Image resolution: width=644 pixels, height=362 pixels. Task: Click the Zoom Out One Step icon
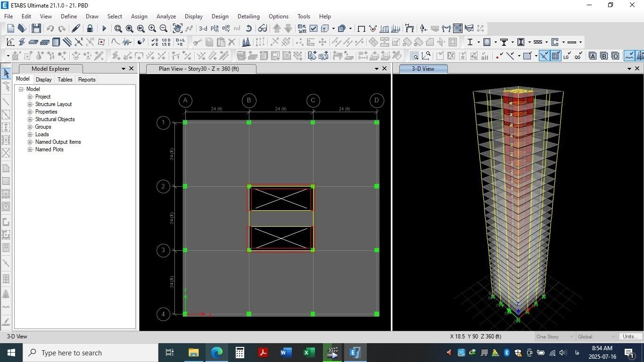point(164,28)
